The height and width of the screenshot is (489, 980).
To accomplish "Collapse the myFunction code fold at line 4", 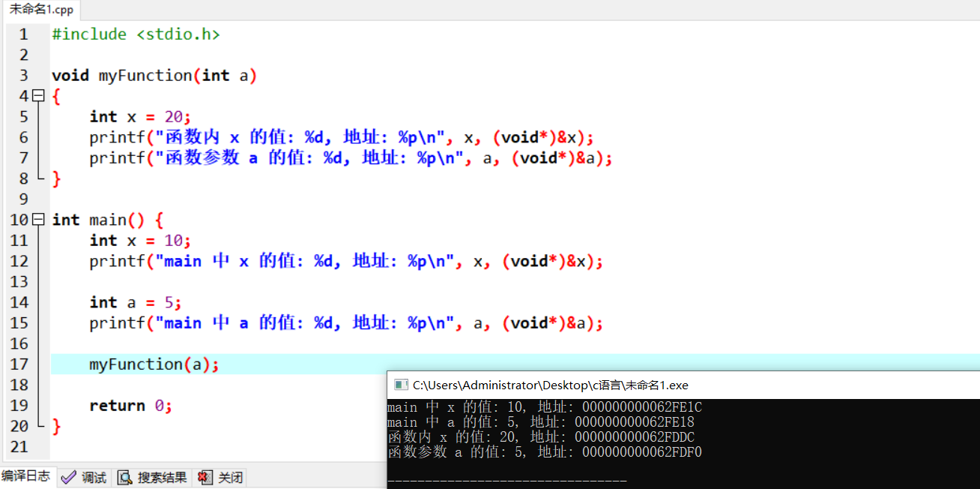I will pyautogui.click(x=39, y=96).
